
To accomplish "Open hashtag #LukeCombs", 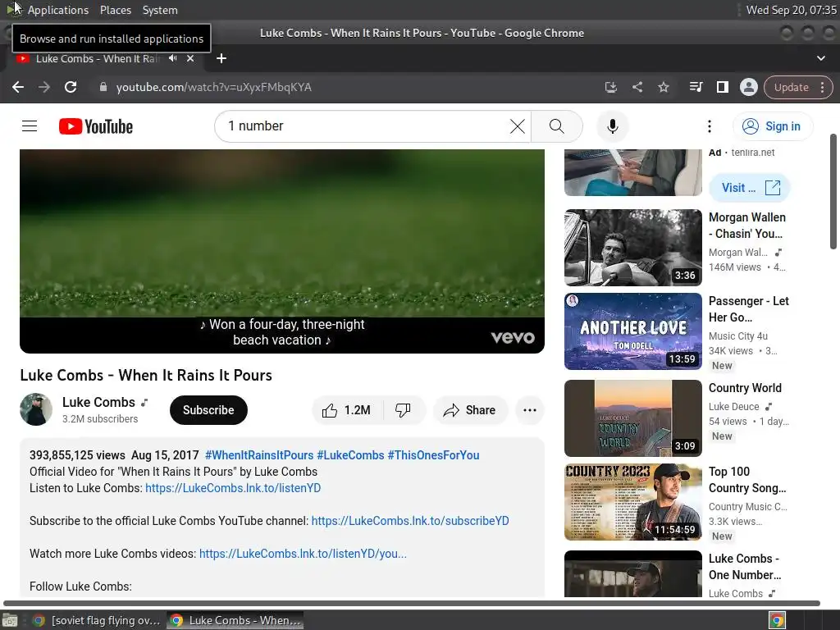I will click(350, 455).
